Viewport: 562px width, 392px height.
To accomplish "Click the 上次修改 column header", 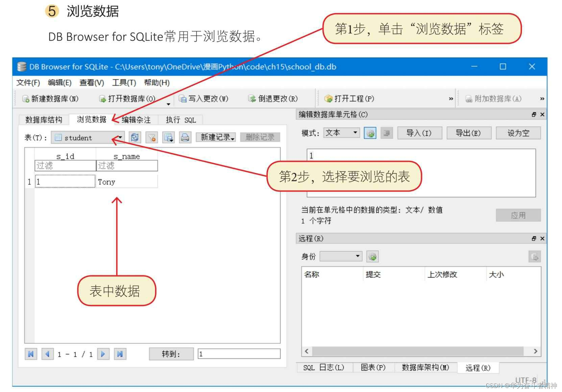I will 456,274.
